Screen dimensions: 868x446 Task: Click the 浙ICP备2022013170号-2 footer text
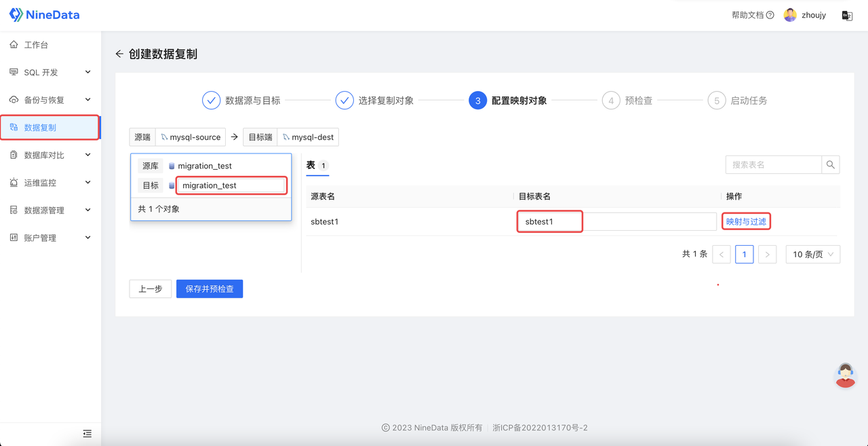pos(540,428)
